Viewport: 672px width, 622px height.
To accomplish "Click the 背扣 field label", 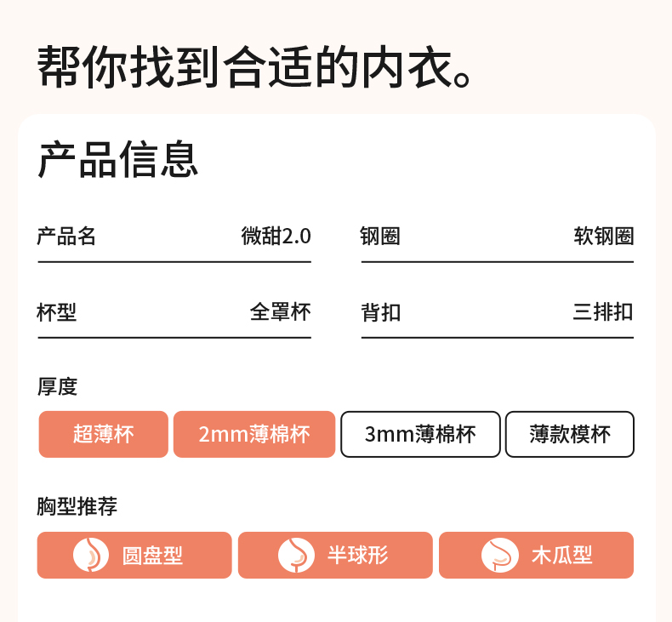I will tap(381, 313).
